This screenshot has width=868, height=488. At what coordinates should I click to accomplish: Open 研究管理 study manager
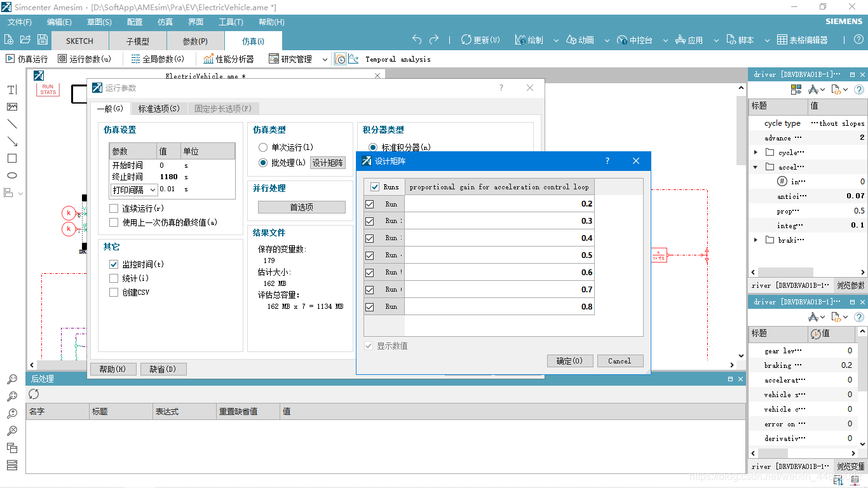(x=290, y=59)
